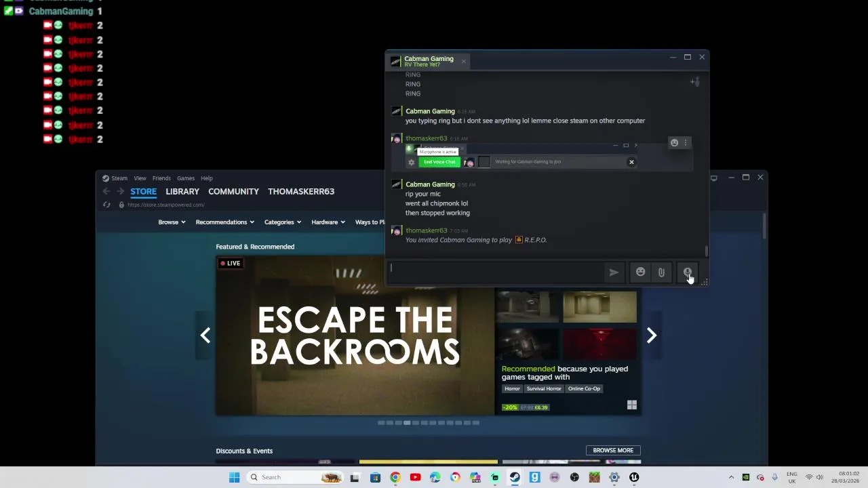Open the Escape the Backrooms featured banner

pyautogui.click(x=355, y=335)
